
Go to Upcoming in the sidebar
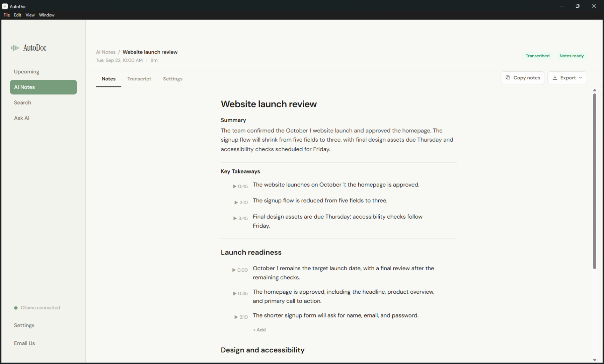[x=27, y=72]
